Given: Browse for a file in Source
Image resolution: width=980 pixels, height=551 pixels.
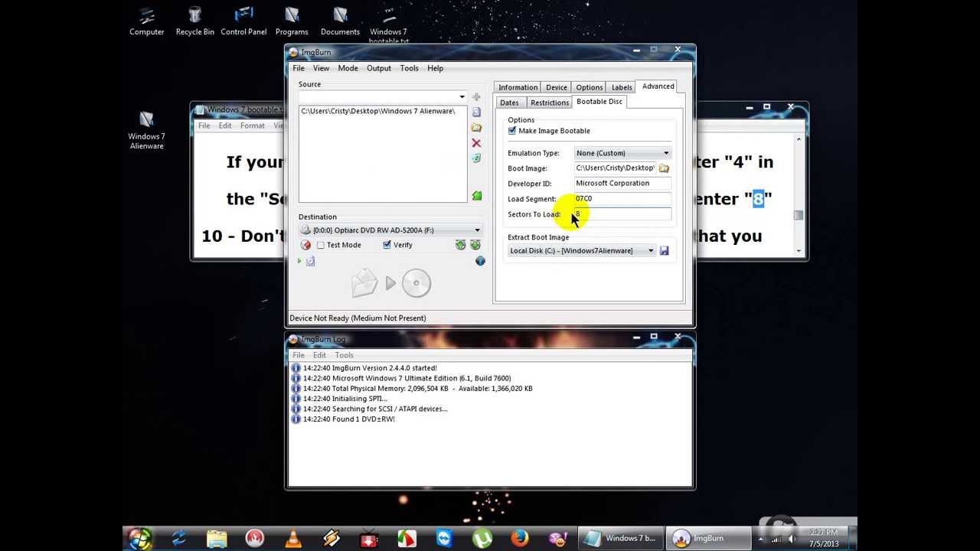Looking at the screenshot, I should pyautogui.click(x=476, y=112).
